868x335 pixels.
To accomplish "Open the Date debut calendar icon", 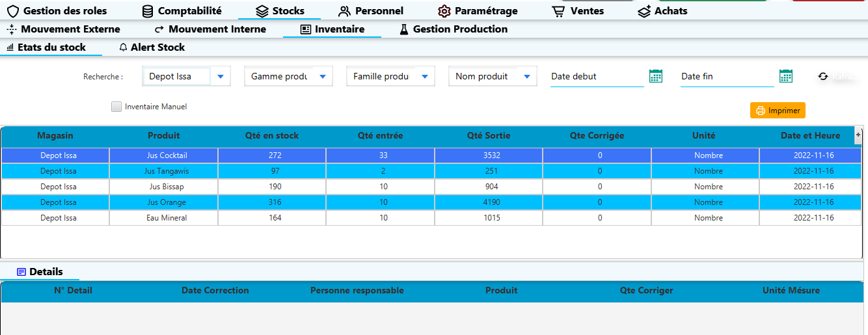I will (x=656, y=76).
